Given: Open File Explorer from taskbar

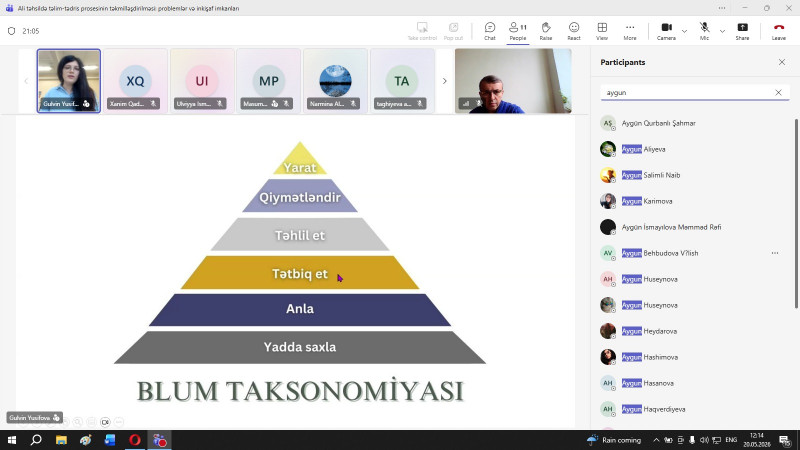Looking at the screenshot, I should [61, 440].
